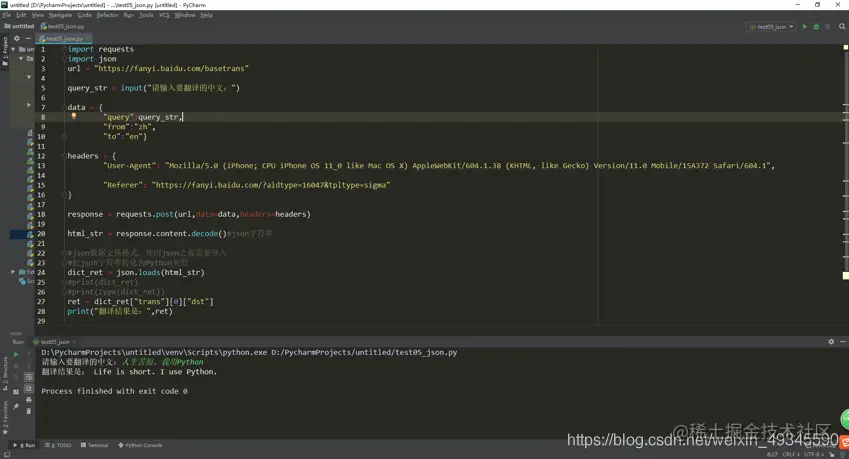Viewport: 849px width, 459px height.
Task: Open the test05_json run configuration dropdown
Action: click(x=772, y=27)
